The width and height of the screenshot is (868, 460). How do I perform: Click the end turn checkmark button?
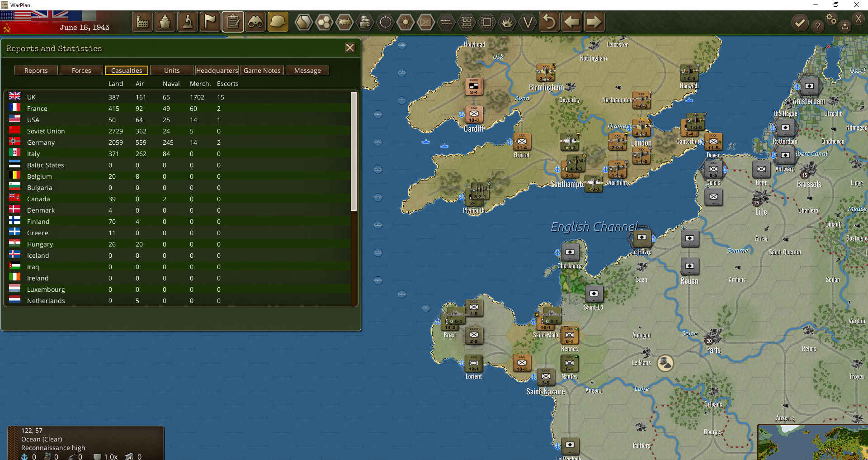[800, 23]
